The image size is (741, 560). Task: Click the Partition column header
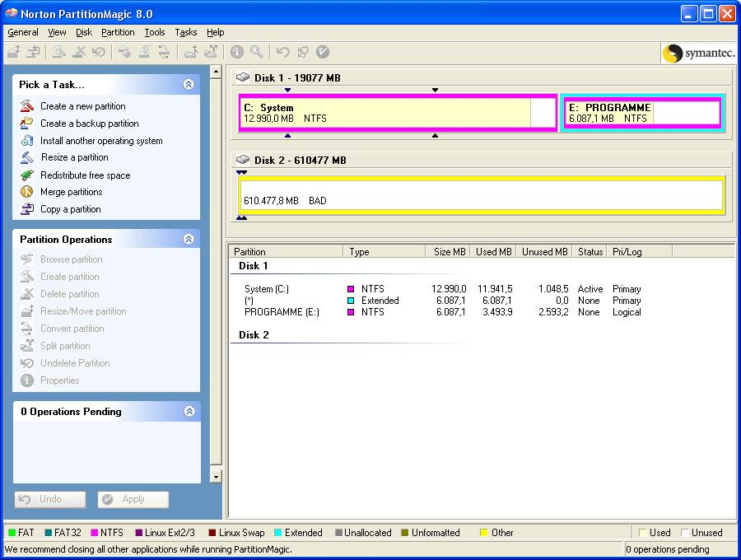point(287,251)
